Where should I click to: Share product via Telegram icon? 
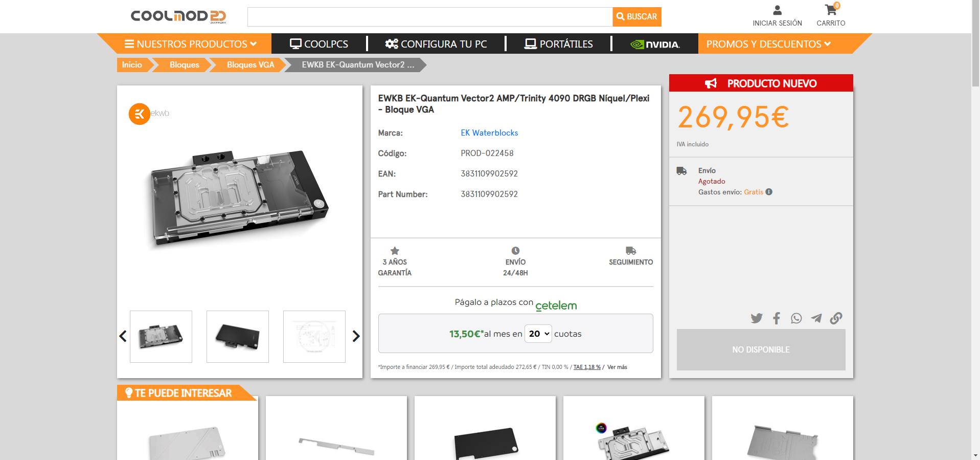coord(816,318)
